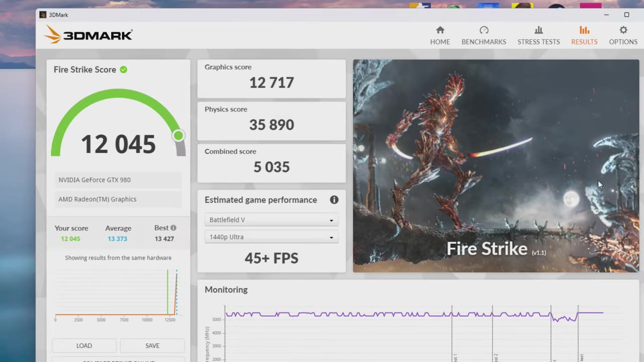The height and width of the screenshot is (362, 644).
Task: Click the 3DMark title bar app icon
Action: pyautogui.click(x=43, y=15)
